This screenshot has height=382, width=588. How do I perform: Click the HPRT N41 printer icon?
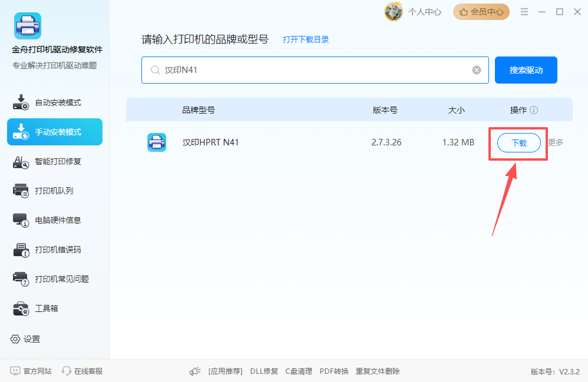pos(157,142)
